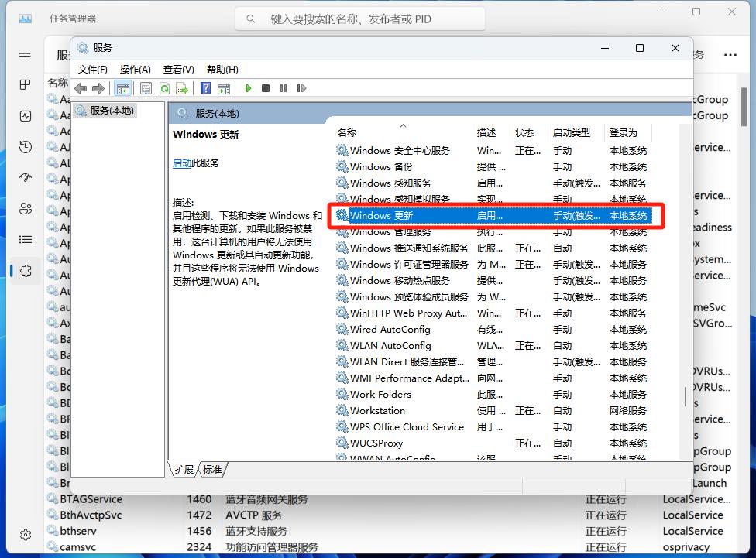This screenshot has width=756, height=558.
Task: Click the Back arrow in Services toolbar
Action: click(x=81, y=89)
